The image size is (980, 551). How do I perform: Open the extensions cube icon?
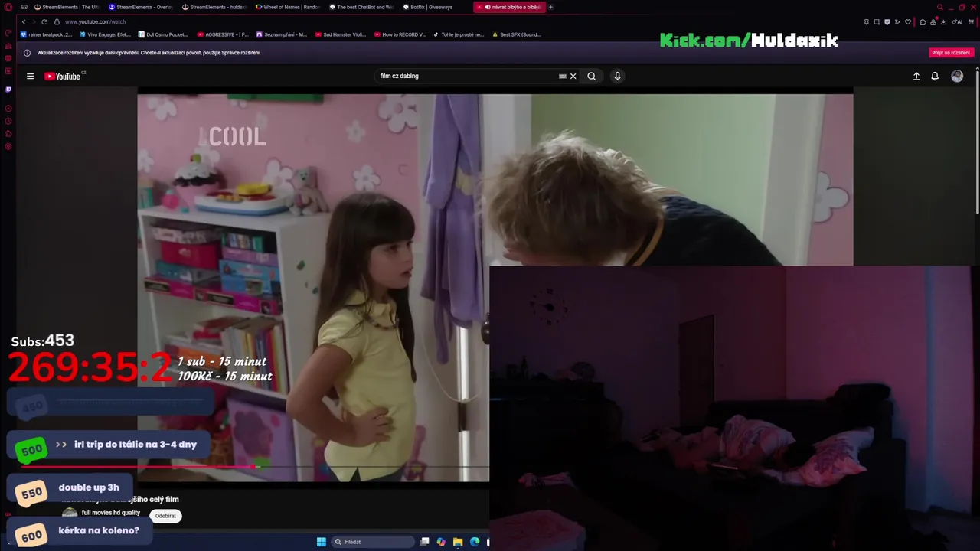923,21
